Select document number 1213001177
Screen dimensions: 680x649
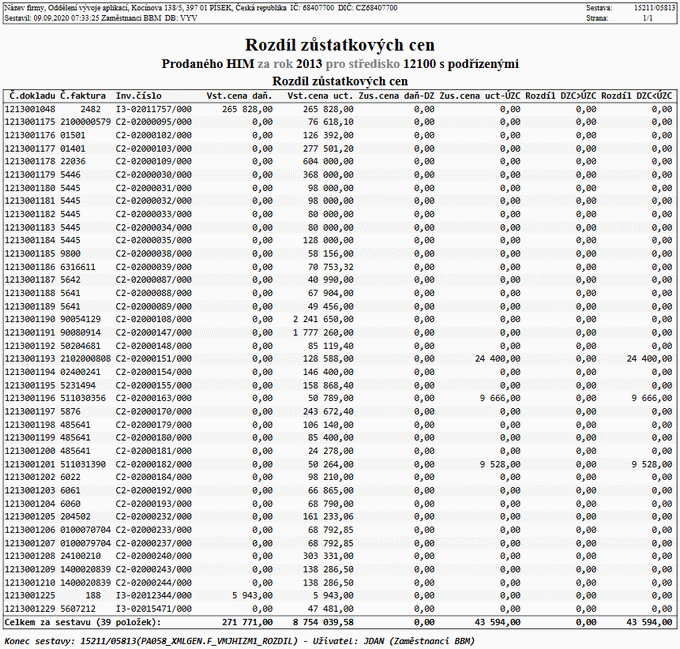pos(30,149)
